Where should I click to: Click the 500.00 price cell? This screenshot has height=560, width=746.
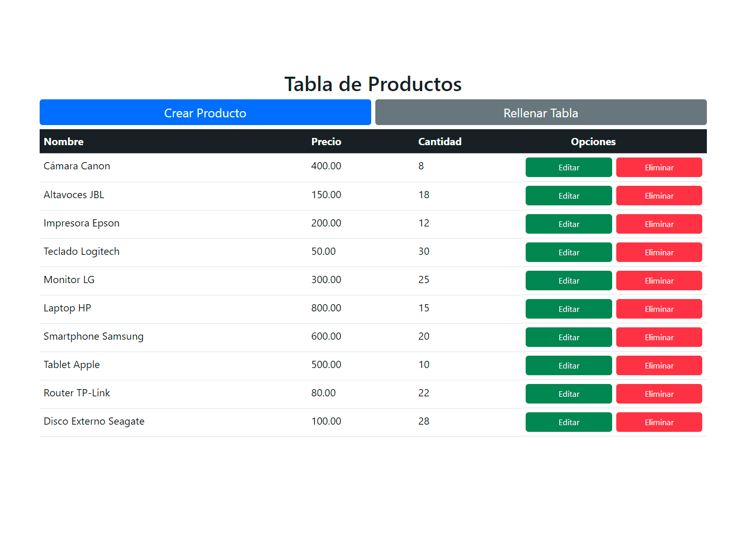point(360,365)
